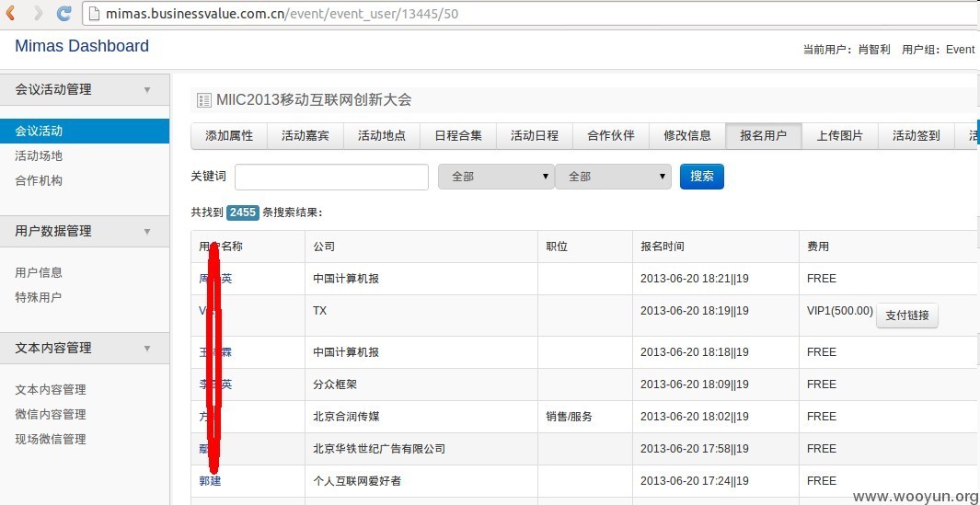Click timestamp 2013-06-20 18:21||19
This screenshot has height=505, width=980.
click(x=695, y=279)
